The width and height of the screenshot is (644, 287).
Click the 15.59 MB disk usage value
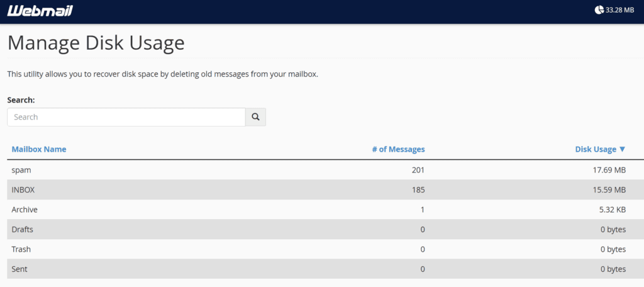click(x=609, y=189)
